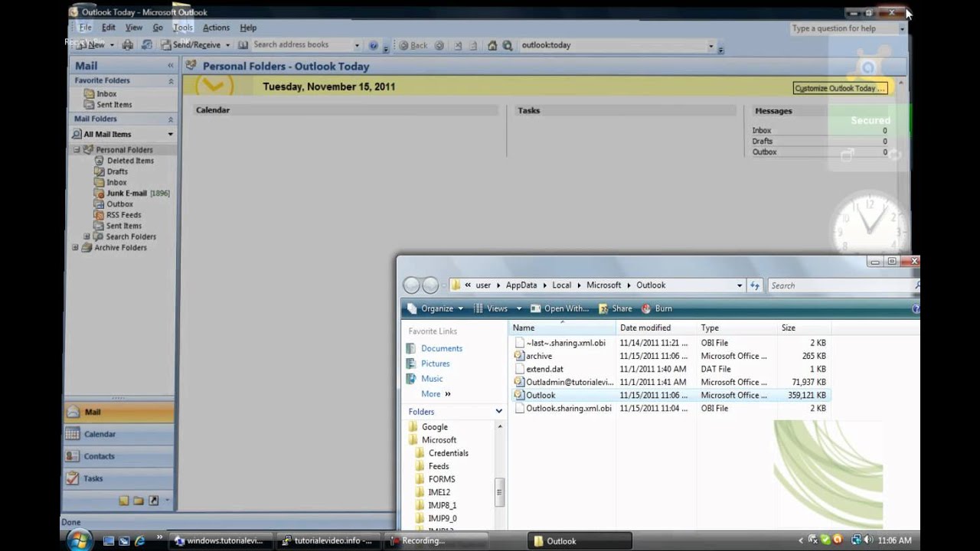The image size is (980, 551).
Task: Collapse the Favorite Folders section
Action: click(x=171, y=80)
